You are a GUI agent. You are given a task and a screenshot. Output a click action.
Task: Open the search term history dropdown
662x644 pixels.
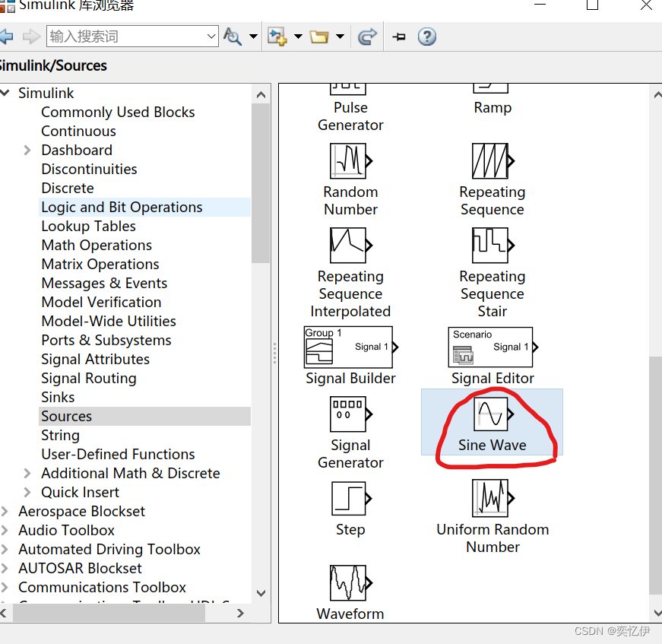click(212, 36)
